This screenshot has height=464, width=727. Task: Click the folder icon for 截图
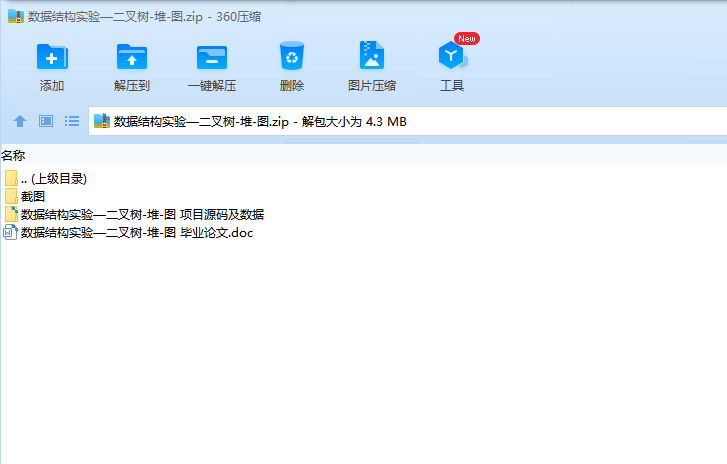point(11,197)
